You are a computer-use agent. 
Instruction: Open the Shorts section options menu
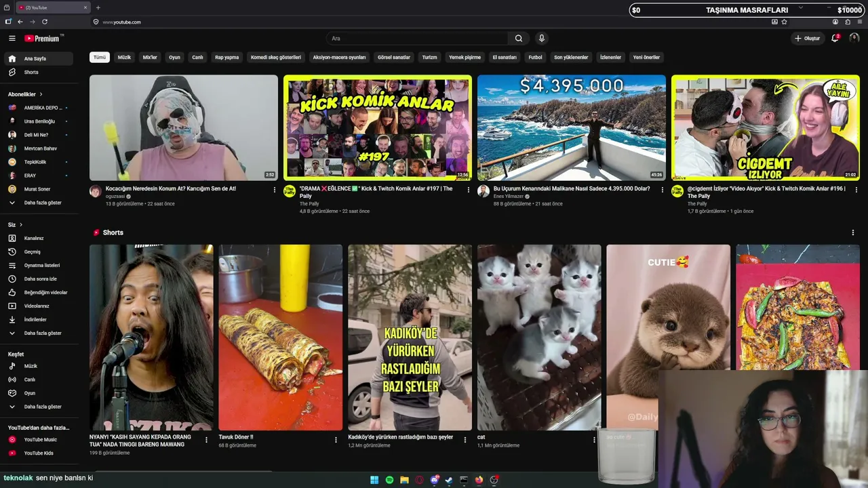click(x=853, y=232)
